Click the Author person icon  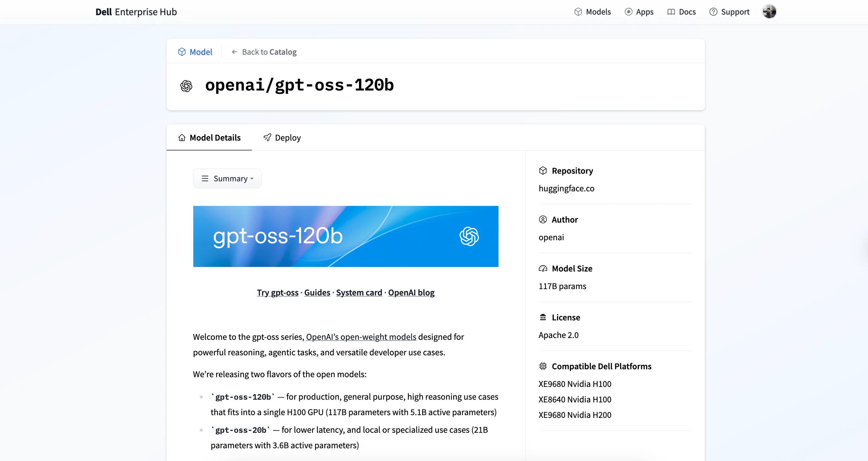[543, 220]
